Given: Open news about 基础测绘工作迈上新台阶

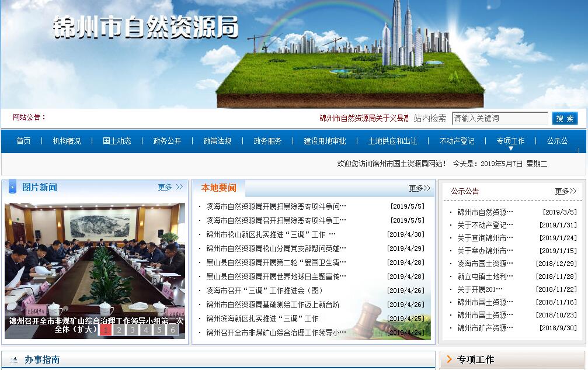Looking at the screenshot, I should 273,305.
